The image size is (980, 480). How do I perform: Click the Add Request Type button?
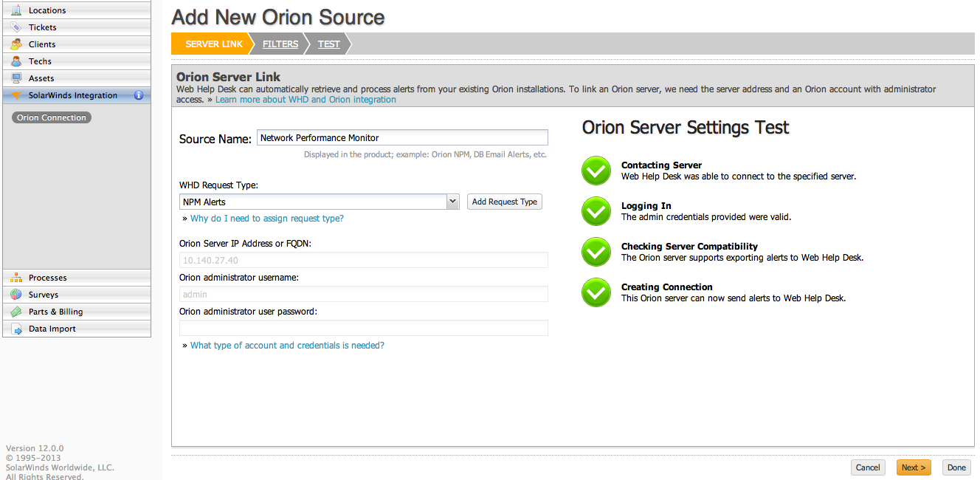[x=505, y=202]
